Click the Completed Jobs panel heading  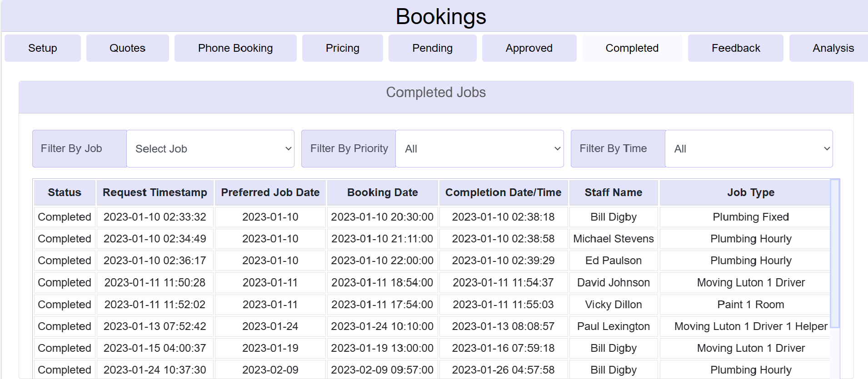point(436,93)
